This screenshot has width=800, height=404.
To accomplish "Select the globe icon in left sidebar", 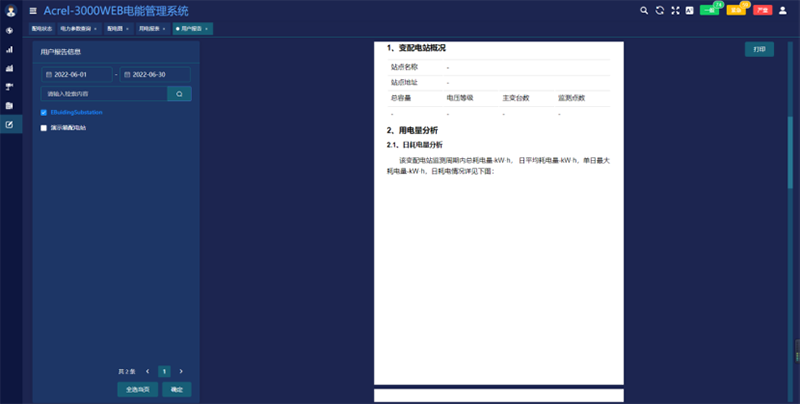I will coord(9,30).
